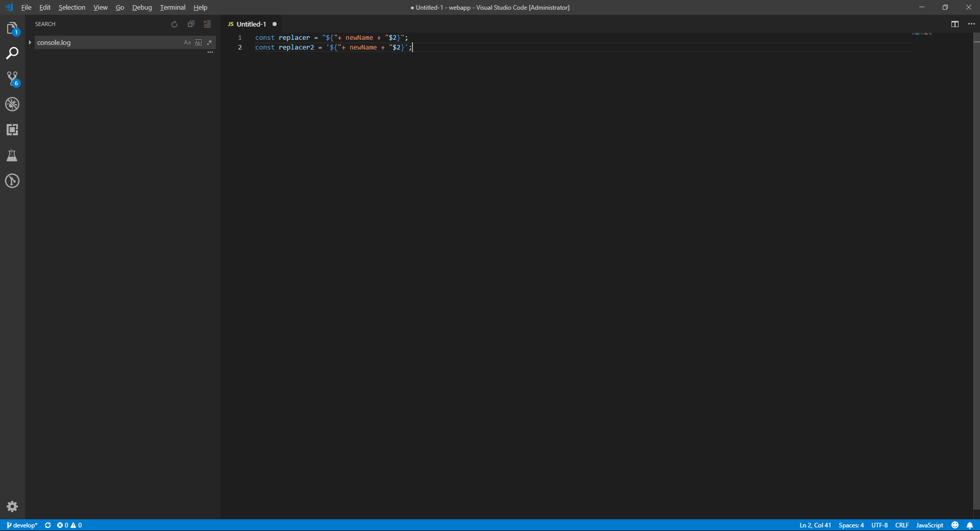Select the Explorer icon in the activity bar
Viewport: 980px width, 531px height.
pos(12,28)
